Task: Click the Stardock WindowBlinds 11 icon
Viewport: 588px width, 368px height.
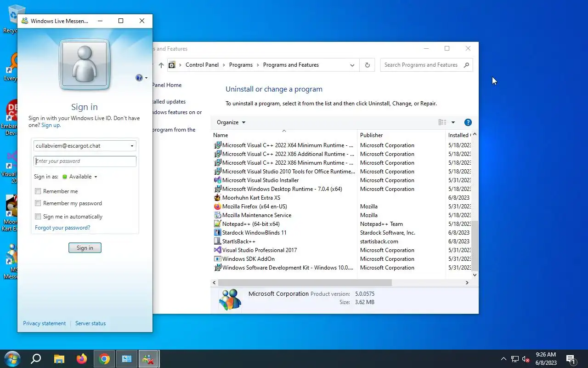Action: coord(218,233)
